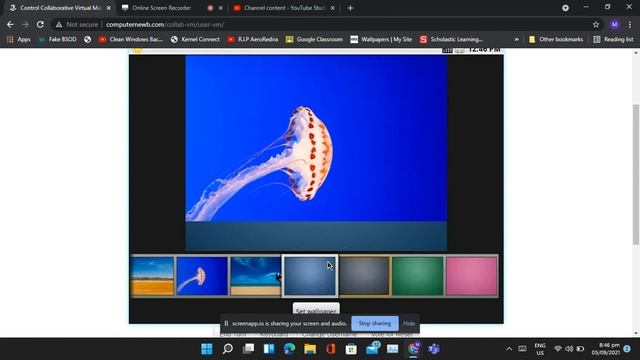Screen dimensions: 640x360
Task: Select the blue sky beach wallpaper thumbnail
Action: coord(256,276)
